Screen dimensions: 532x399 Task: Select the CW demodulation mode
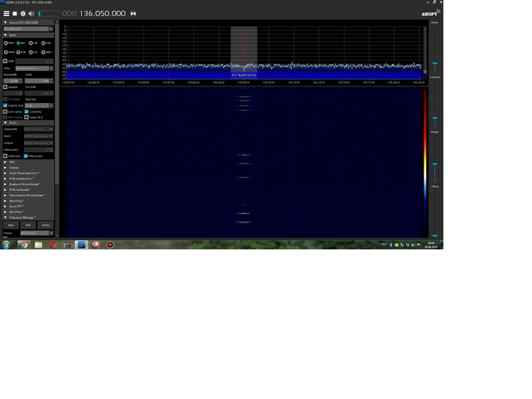[x=31, y=53]
